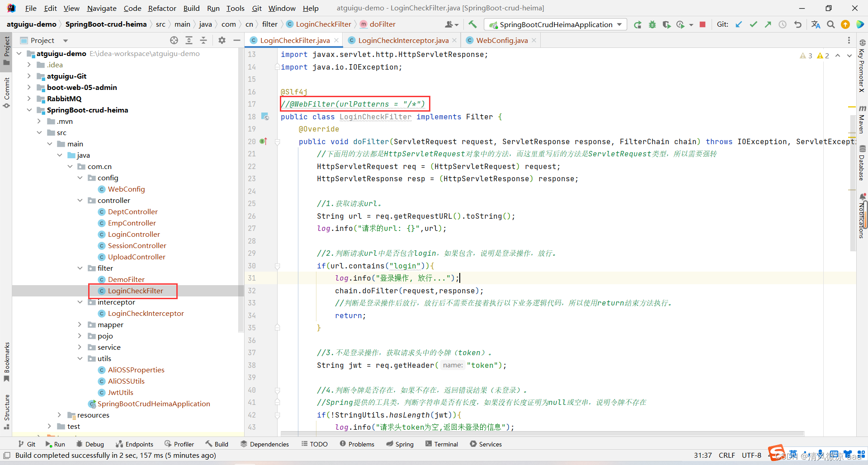Click the editor vertical scrollbar
The height and width of the screenshot is (465, 868).
click(853, 182)
